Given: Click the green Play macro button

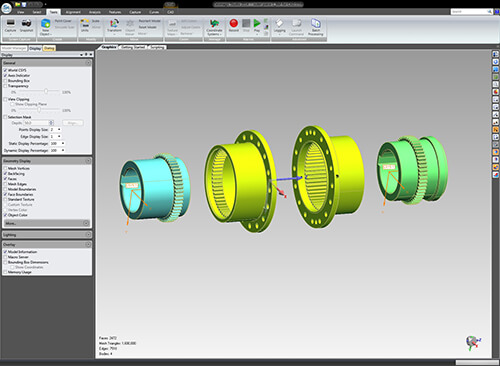Looking at the screenshot, I should (x=257, y=26).
